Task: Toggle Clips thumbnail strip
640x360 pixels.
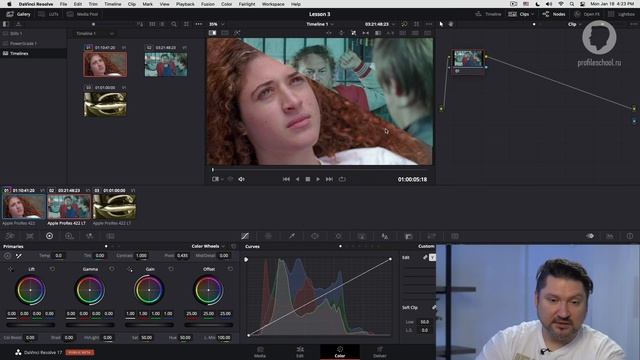Action: point(518,14)
